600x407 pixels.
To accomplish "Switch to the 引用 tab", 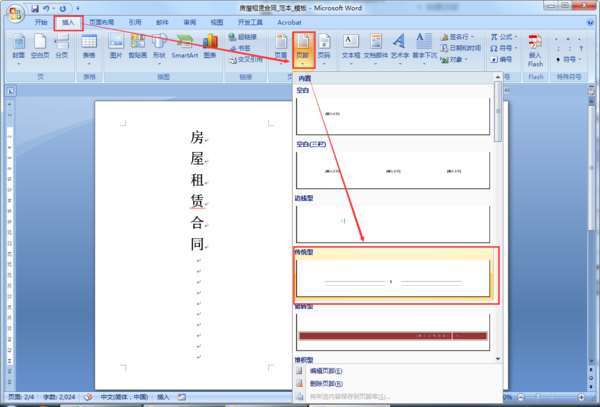I will 135,23.
